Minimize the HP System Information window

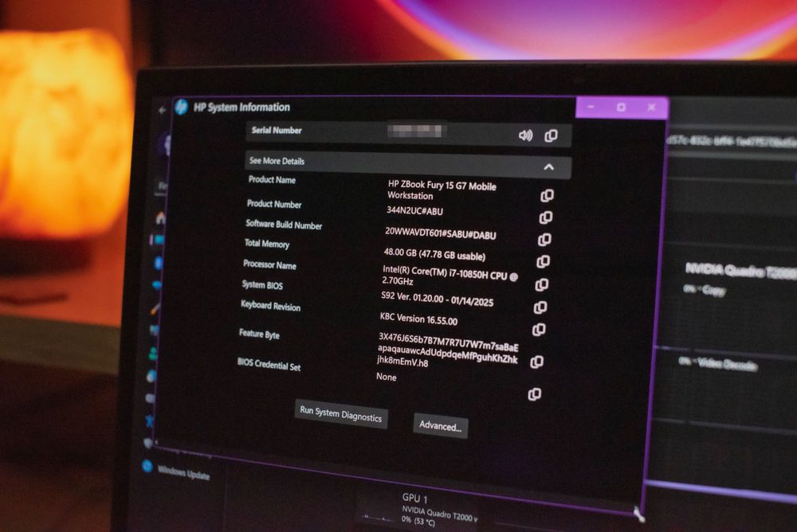point(591,107)
